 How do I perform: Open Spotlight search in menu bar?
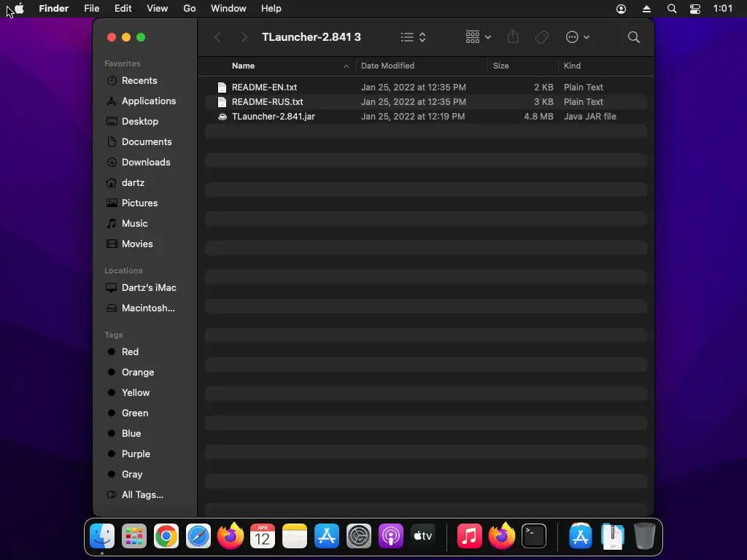[x=672, y=9]
